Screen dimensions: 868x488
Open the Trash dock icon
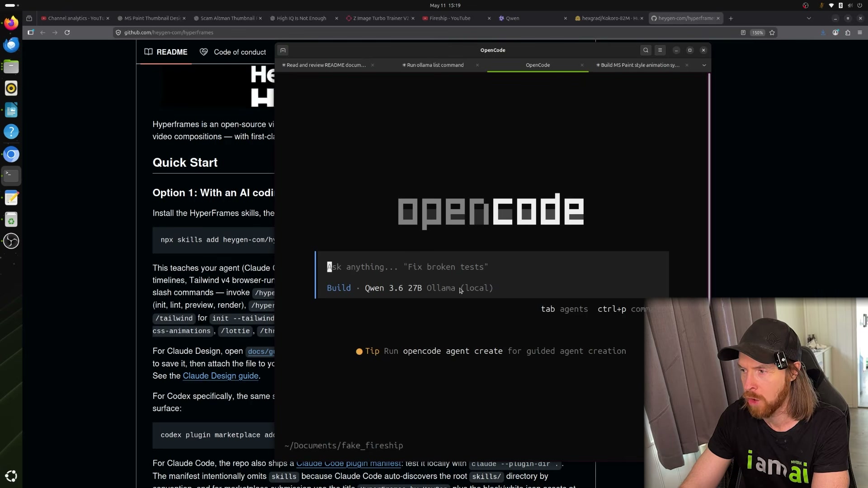coord(11,220)
